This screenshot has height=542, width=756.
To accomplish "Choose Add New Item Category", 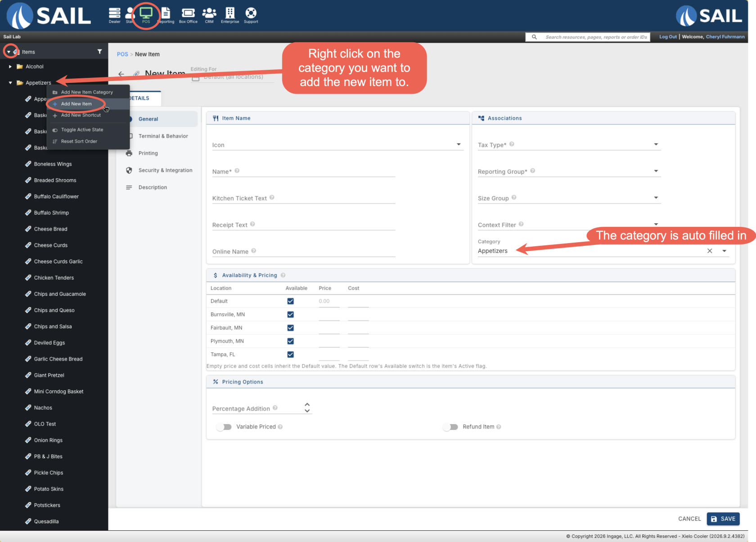I will [x=88, y=92].
